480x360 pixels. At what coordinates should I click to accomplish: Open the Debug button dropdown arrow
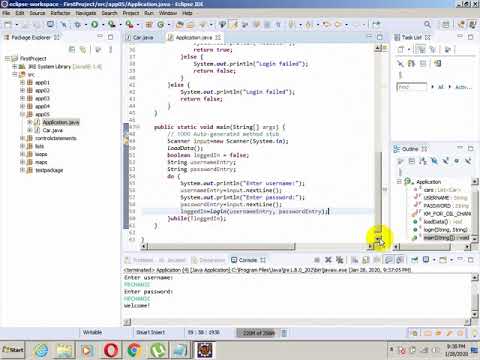86,25
